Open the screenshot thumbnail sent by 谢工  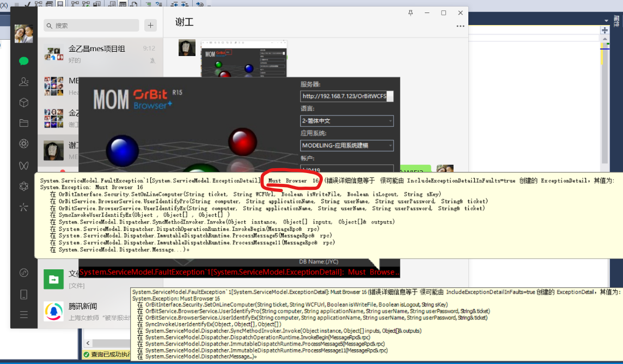tap(243, 59)
